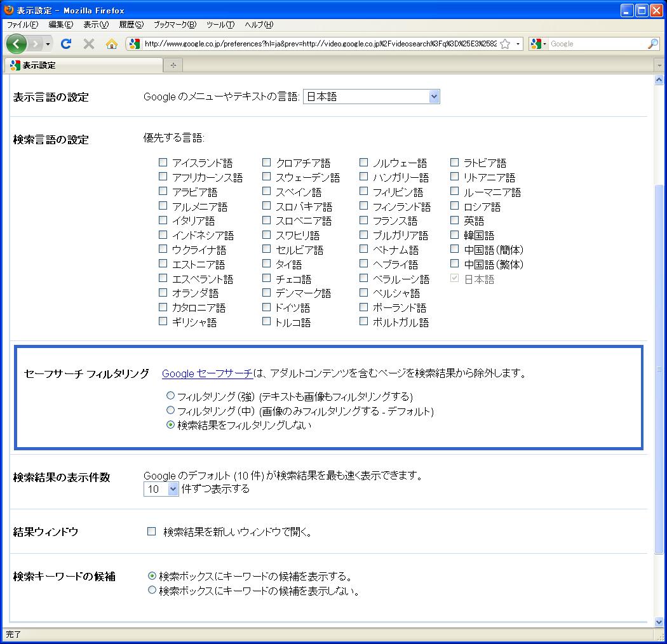Screen dimensions: 667x644
Task: Check the ポルトガル語 checkbox
Action: (x=364, y=321)
